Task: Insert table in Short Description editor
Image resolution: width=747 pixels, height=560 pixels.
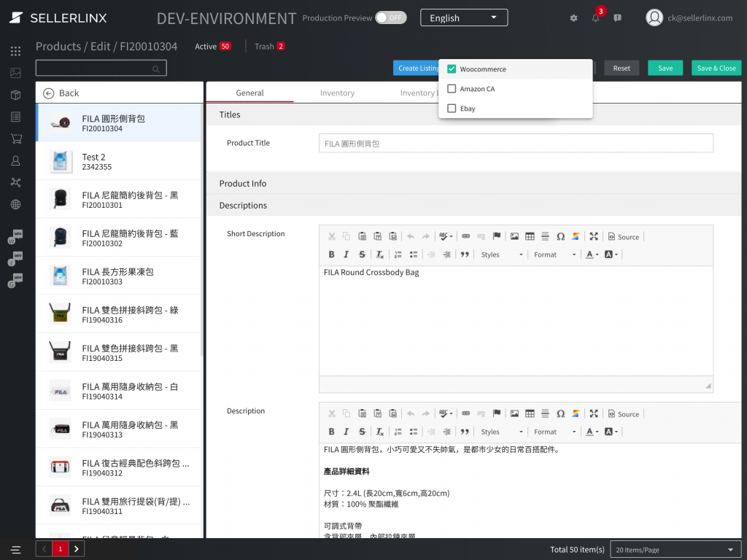Action: point(530,237)
